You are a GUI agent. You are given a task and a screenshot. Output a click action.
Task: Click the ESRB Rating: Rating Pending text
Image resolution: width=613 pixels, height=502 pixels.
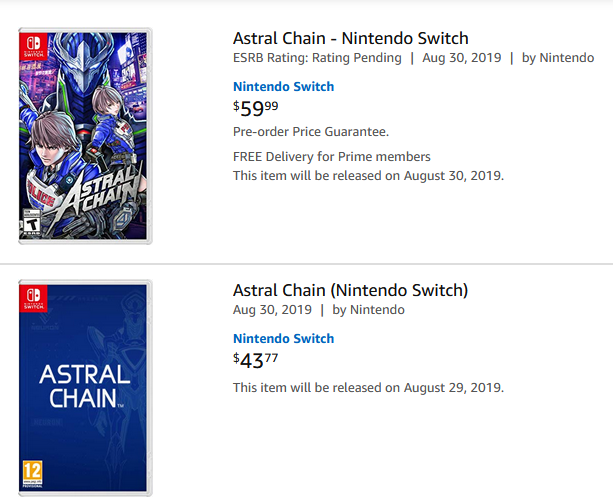317,58
